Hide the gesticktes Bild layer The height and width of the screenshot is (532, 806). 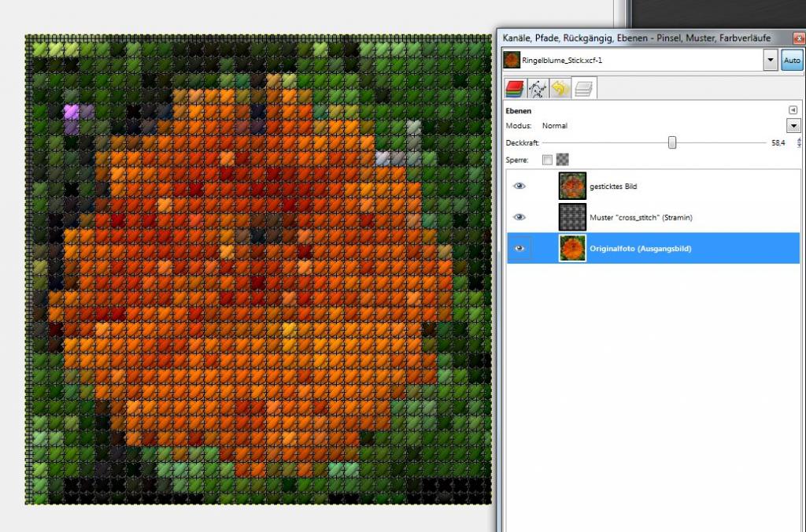tap(519, 186)
